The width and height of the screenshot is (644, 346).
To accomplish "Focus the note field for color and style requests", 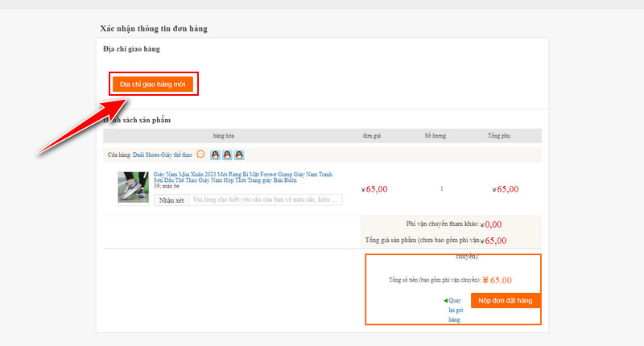I will coord(265,200).
